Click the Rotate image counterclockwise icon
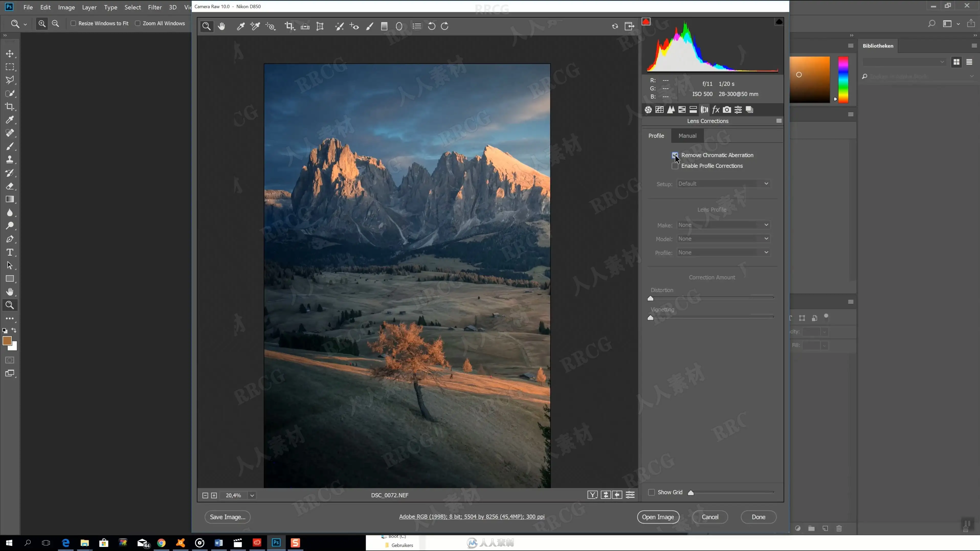 [x=431, y=26]
